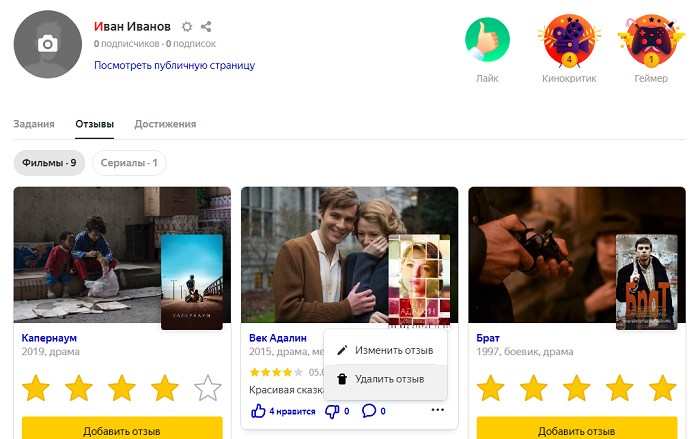Rate Капернаум one star
Screen dimensions: 700x439
tap(36, 388)
